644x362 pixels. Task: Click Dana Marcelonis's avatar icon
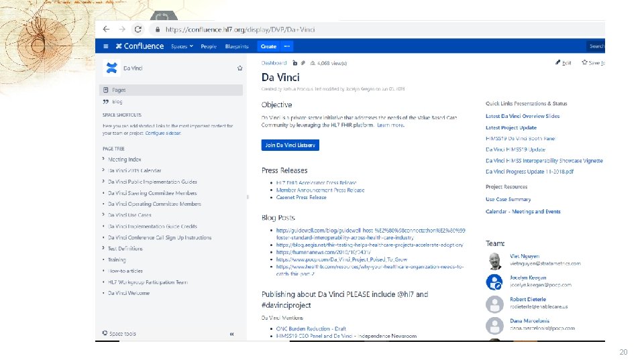click(494, 326)
